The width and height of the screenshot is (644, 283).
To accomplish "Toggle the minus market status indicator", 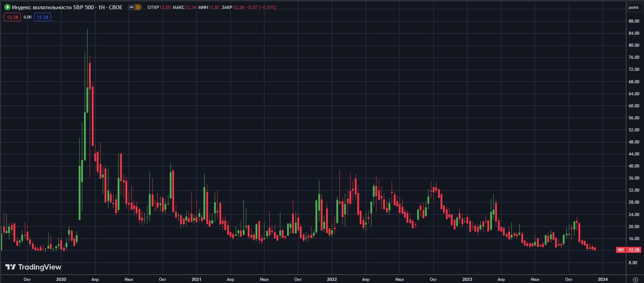I will coord(131,7).
